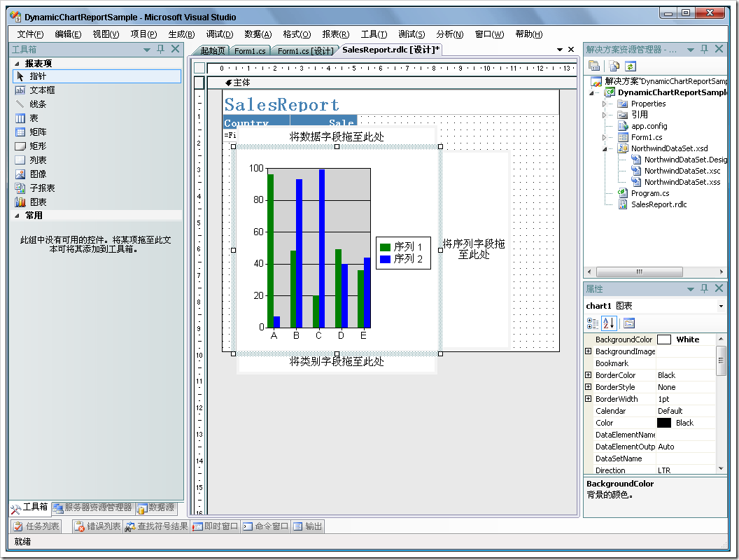Open the chart1 object dropdown in Properties
The height and width of the screenshot is (560, 739).
pyautogui.click(x=721, y=307)
